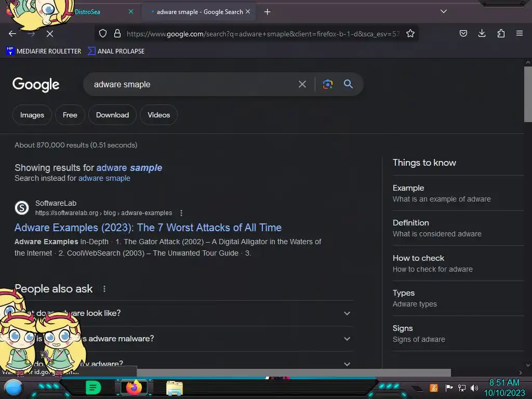Open the green notes app on taskbar

tap(94, 388)
